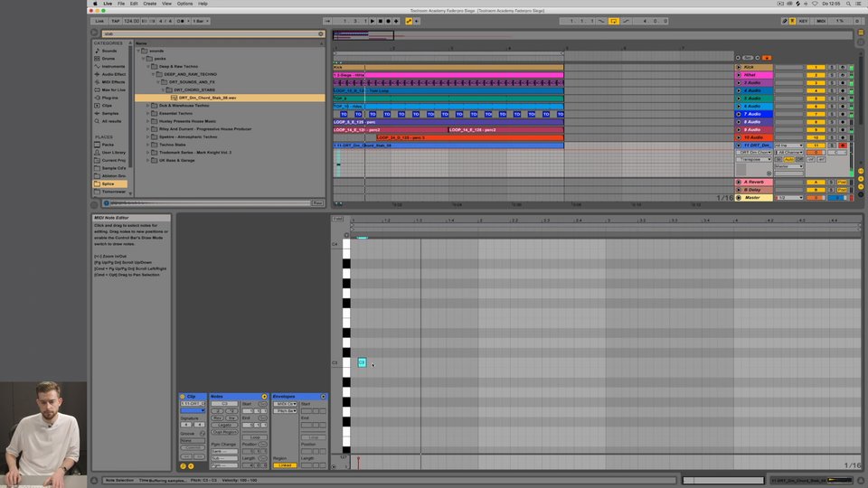
Task: Select the C3 MIDI note in piano roll
Action: click(362, 362)
